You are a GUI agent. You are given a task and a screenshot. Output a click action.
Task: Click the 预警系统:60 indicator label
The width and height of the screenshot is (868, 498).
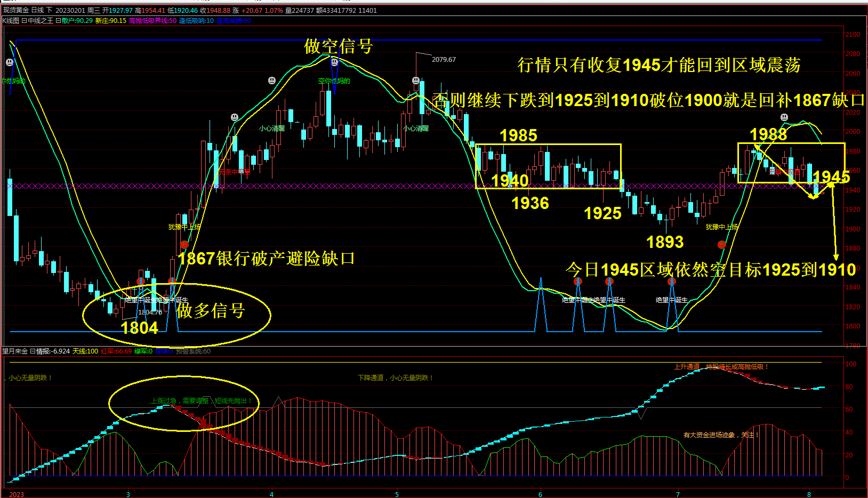(193, 351)
